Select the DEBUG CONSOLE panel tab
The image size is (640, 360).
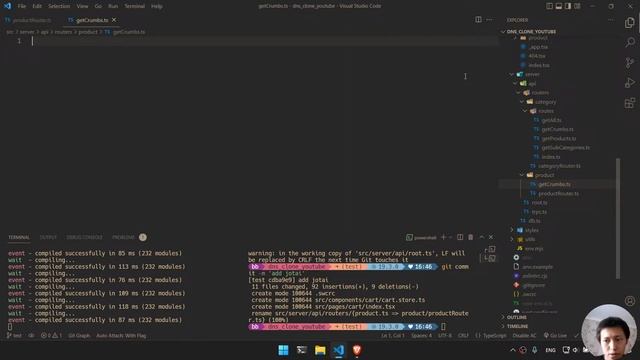84,237
